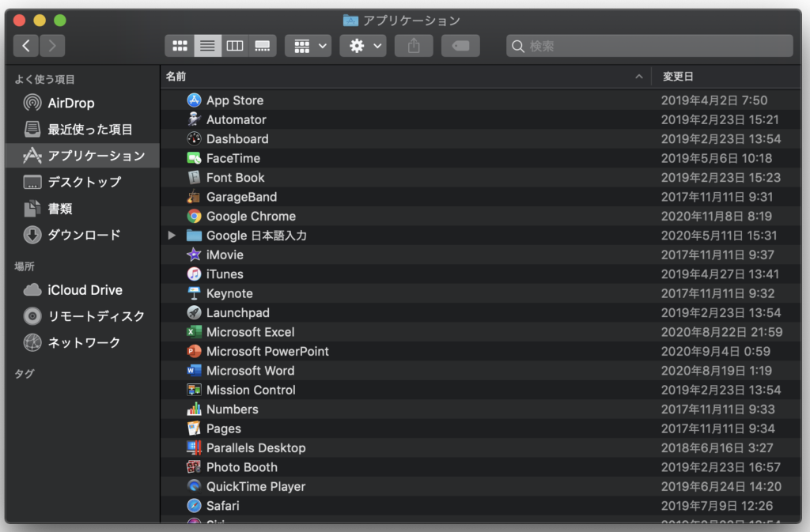Screen dimensions: 810x532
Task: Click date 2020年11月8日 8:19
Action: click(x=717, y=217)
